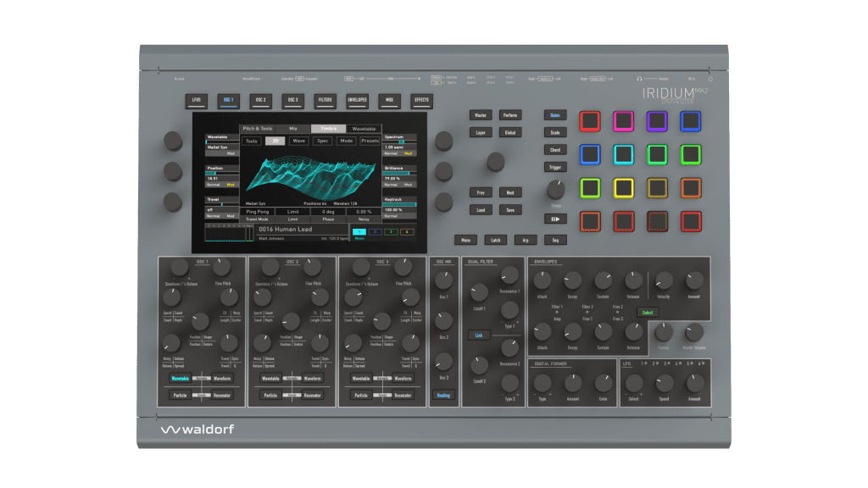Image resolution: width=868 pixels, height=488 pixels.
Task: Open the Presets menu on the display
Action: pos(371,141)
